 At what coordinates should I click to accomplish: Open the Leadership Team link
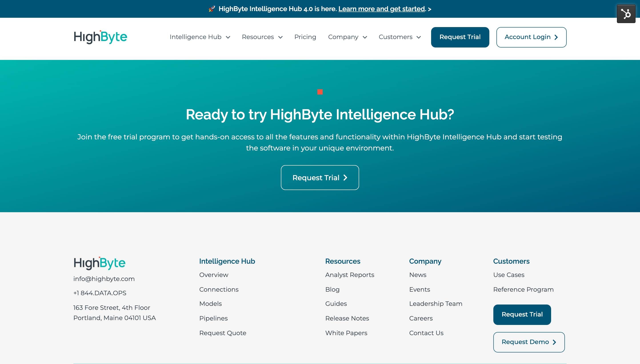click(436, 303)
